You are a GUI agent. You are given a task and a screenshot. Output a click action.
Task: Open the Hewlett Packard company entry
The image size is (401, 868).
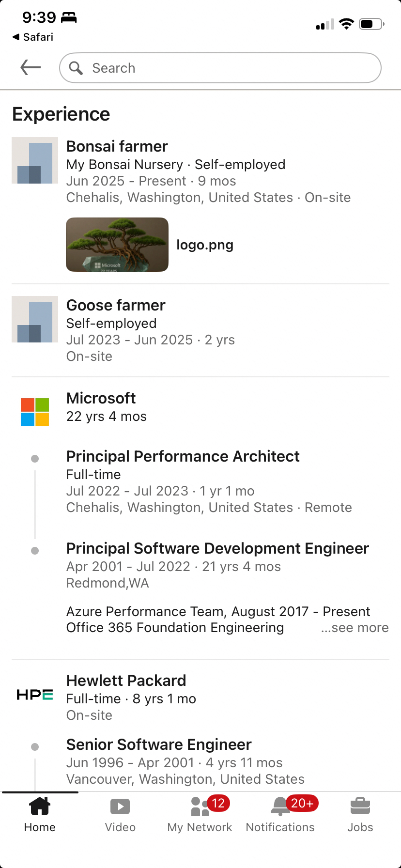click(126, 681)
